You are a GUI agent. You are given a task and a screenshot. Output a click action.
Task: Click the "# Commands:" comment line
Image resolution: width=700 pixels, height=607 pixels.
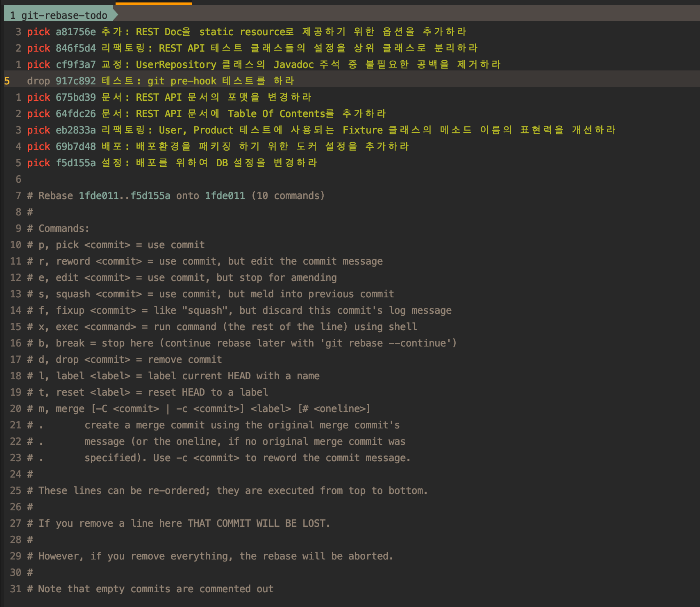pos(58,228)
